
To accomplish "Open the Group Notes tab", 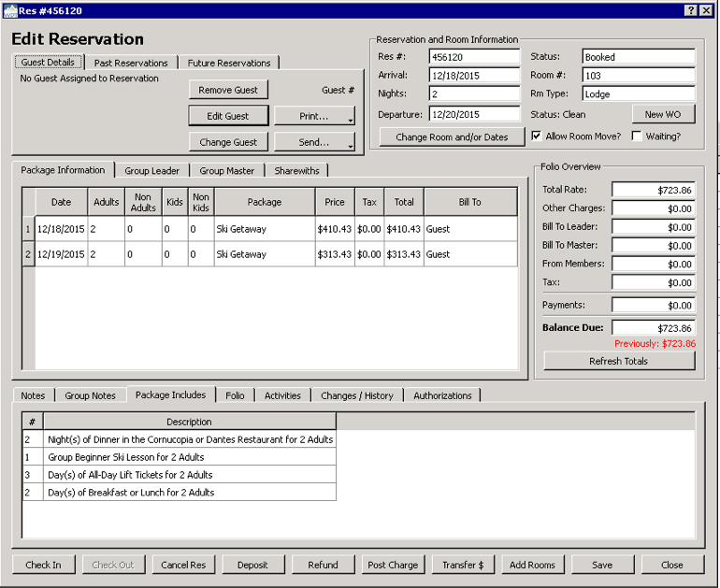I will [x=90, y=395].
